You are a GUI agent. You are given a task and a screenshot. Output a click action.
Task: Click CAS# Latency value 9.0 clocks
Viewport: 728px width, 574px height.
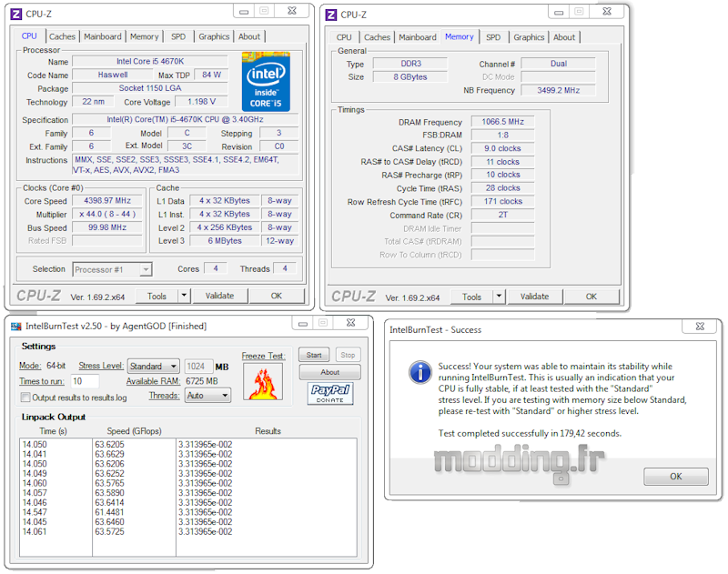coord(503,148)
